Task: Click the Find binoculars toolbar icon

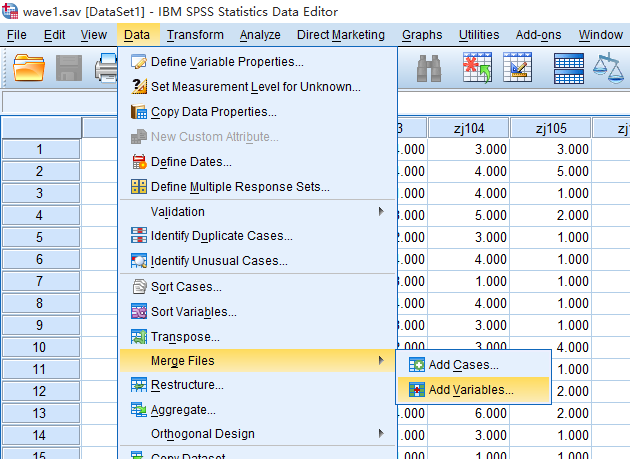Action: [x=430, y=68]
